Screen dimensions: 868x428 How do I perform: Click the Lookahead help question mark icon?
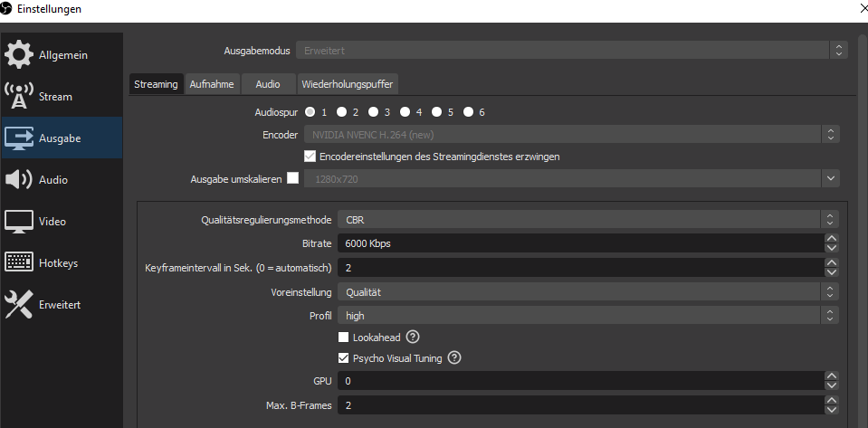pos(413,338)
